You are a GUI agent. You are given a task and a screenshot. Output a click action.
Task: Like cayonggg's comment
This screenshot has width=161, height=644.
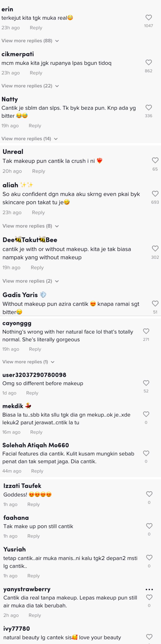(146, 331)
